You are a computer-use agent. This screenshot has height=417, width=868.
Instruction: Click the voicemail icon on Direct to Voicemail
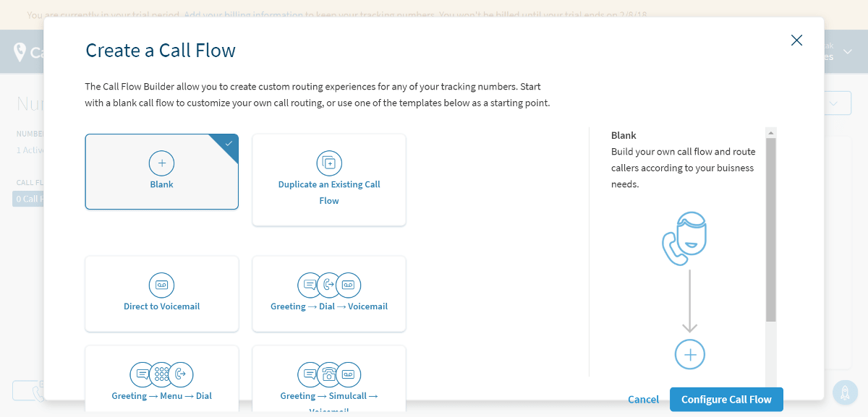(x=162, y=285)
